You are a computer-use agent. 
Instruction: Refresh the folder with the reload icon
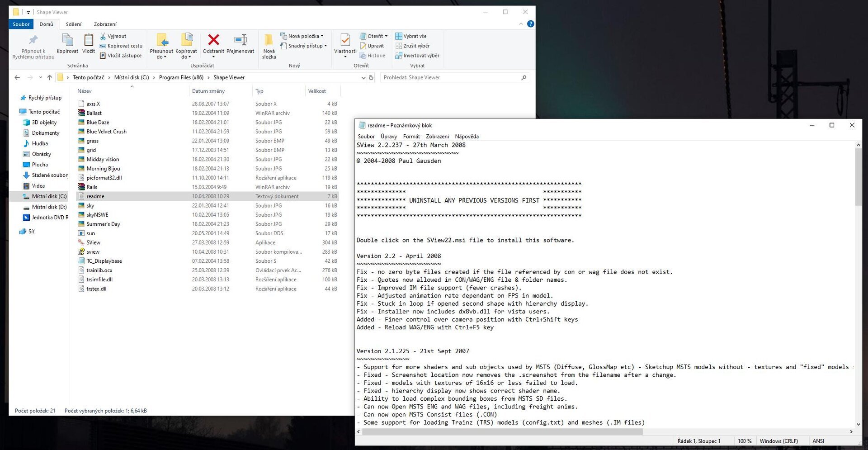371,78
